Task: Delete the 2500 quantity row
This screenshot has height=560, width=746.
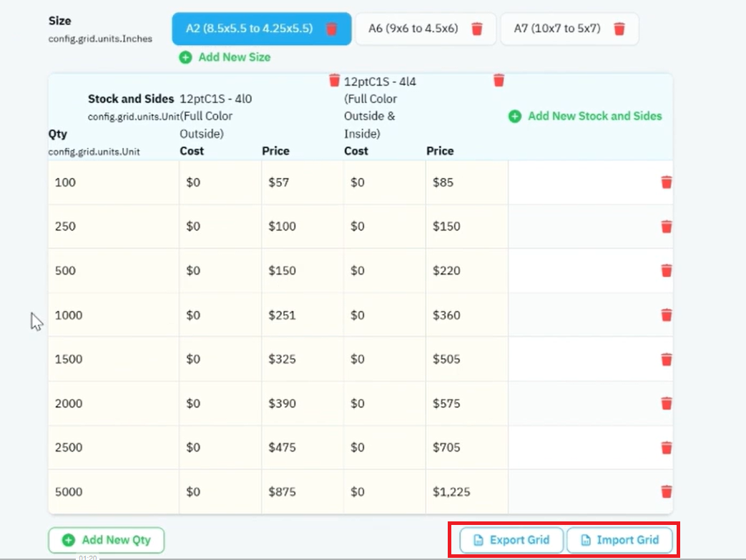Action: pos(667,448)
